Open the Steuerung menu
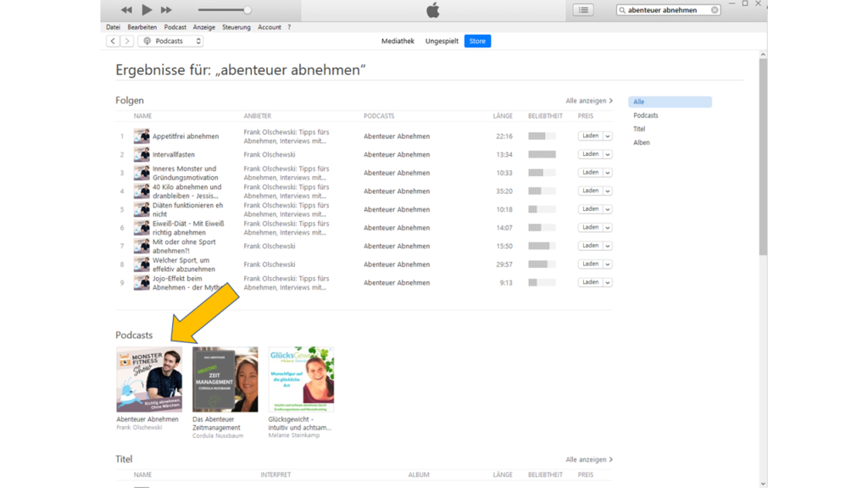Screen dimensions: 868x488 click(236, 27)
